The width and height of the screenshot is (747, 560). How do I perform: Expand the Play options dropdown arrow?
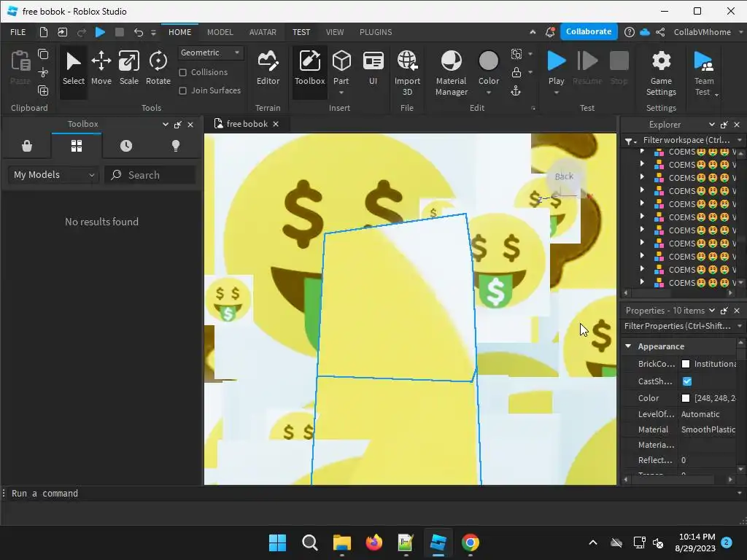556,93
